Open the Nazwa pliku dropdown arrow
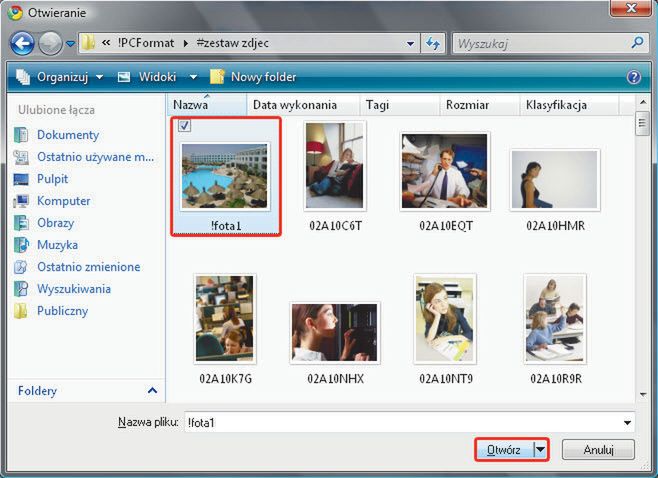This screenshot has width=658, height=478. [627, 423]
